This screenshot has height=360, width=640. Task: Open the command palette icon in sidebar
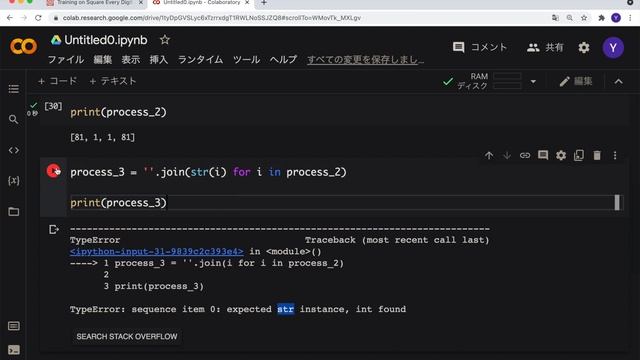[13, 326]
